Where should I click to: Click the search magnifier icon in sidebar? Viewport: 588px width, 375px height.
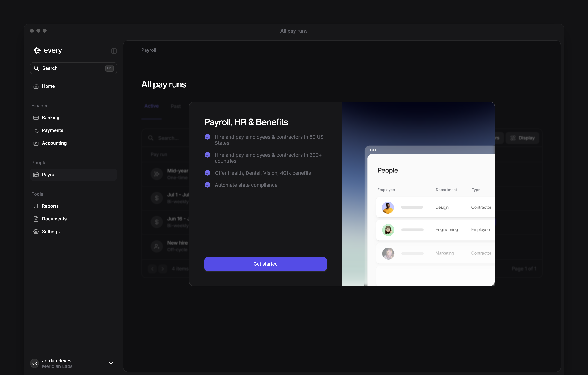[36, 68]
